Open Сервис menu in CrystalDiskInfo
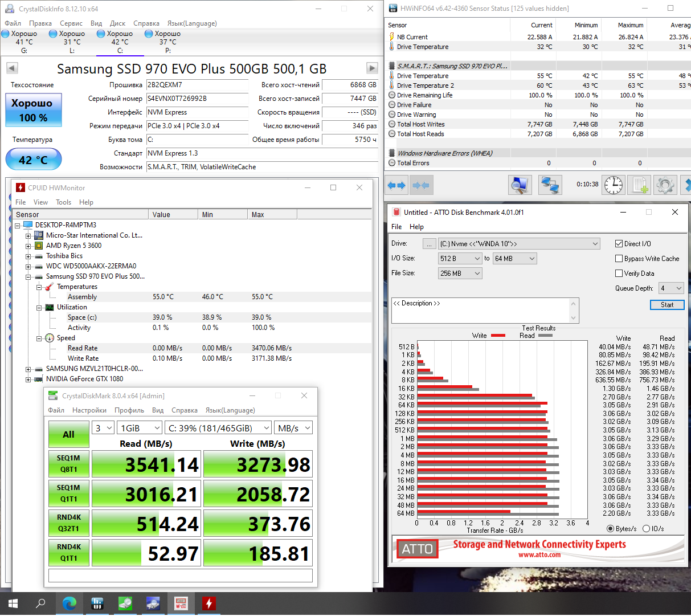The image size is (691, 616). point(71,23)
